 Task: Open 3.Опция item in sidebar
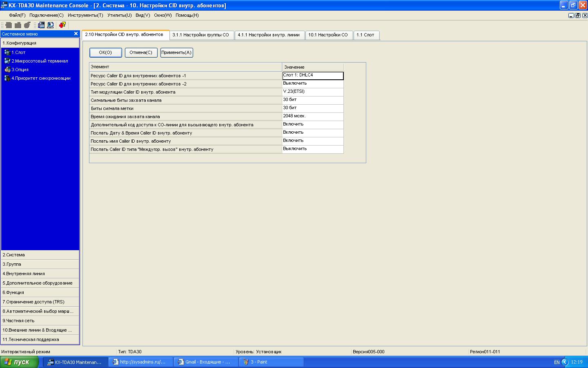point(20,70)
